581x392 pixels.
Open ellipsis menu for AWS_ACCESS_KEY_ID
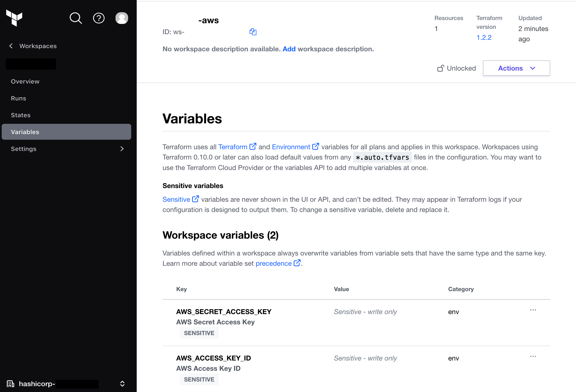click(533, 357)
